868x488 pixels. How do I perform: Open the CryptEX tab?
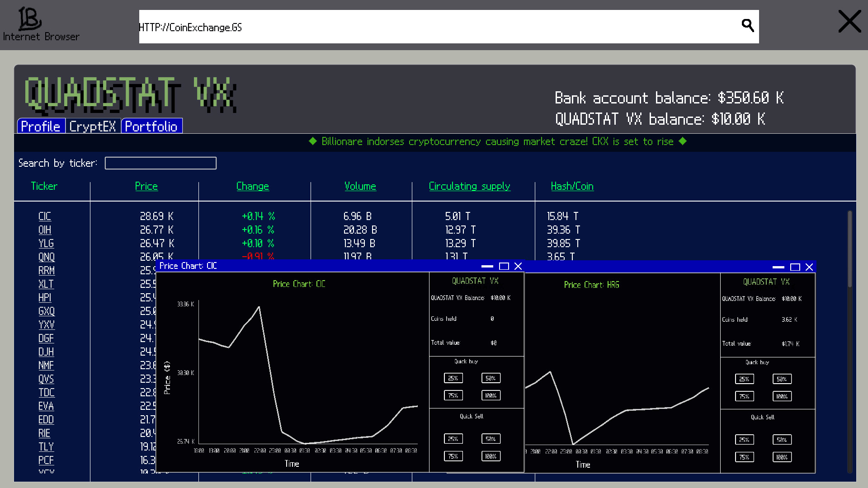93,127
